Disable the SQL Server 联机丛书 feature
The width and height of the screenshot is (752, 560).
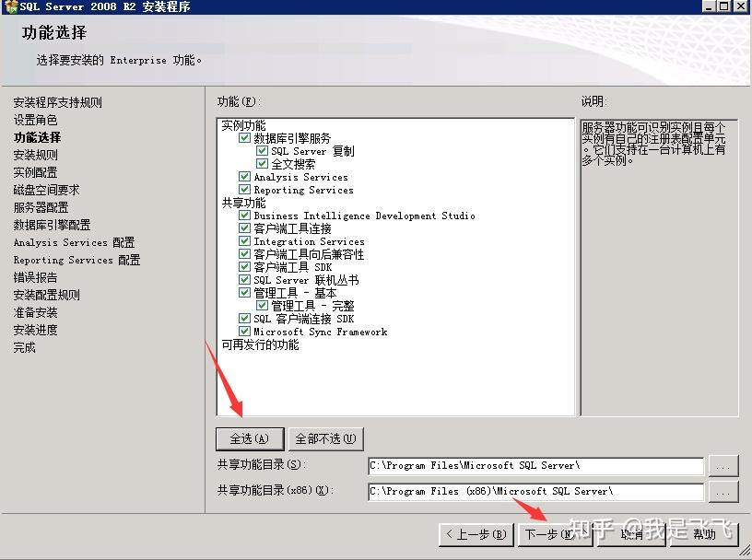(244, 280)
